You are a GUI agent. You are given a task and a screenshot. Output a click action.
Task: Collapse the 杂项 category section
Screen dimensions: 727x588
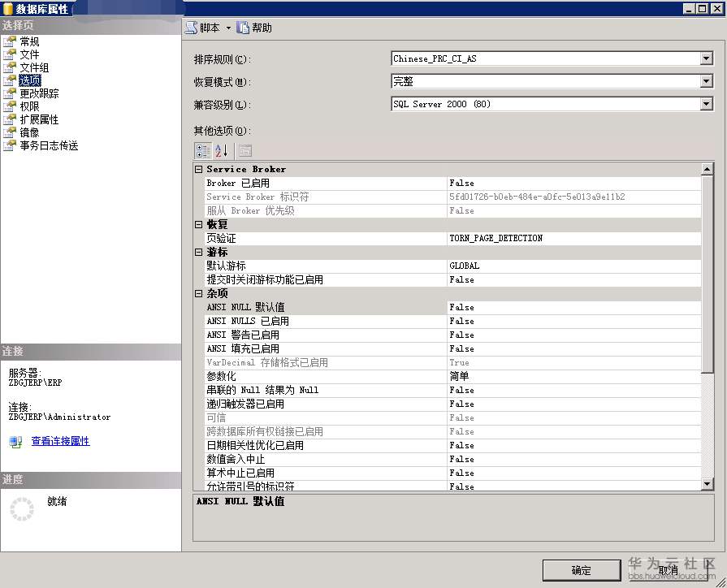199,293
